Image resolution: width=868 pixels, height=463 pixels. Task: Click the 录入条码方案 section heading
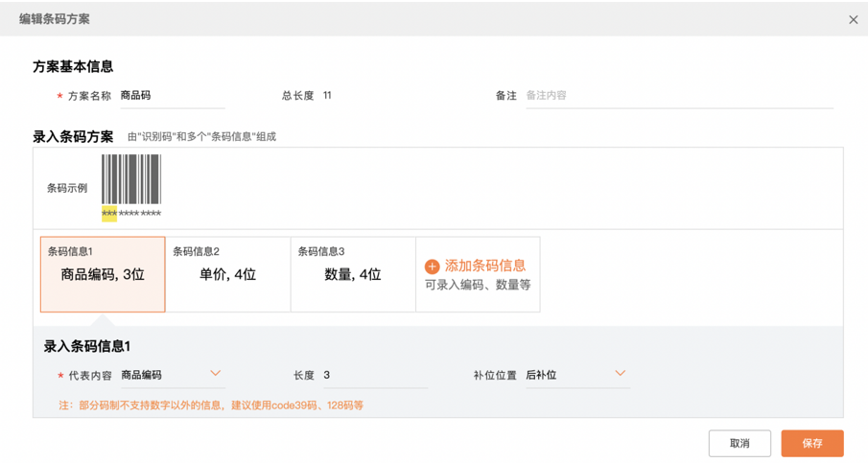pos(73,137)
